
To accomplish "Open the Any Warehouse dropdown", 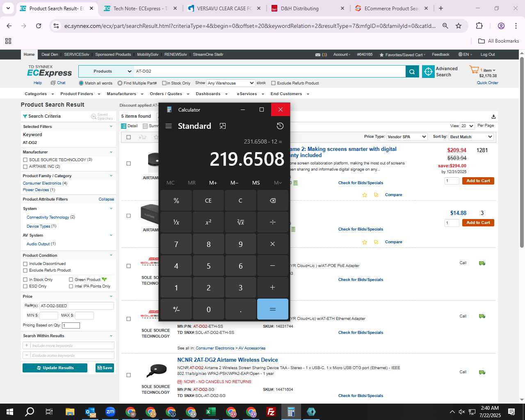I will tap(231, 83).
